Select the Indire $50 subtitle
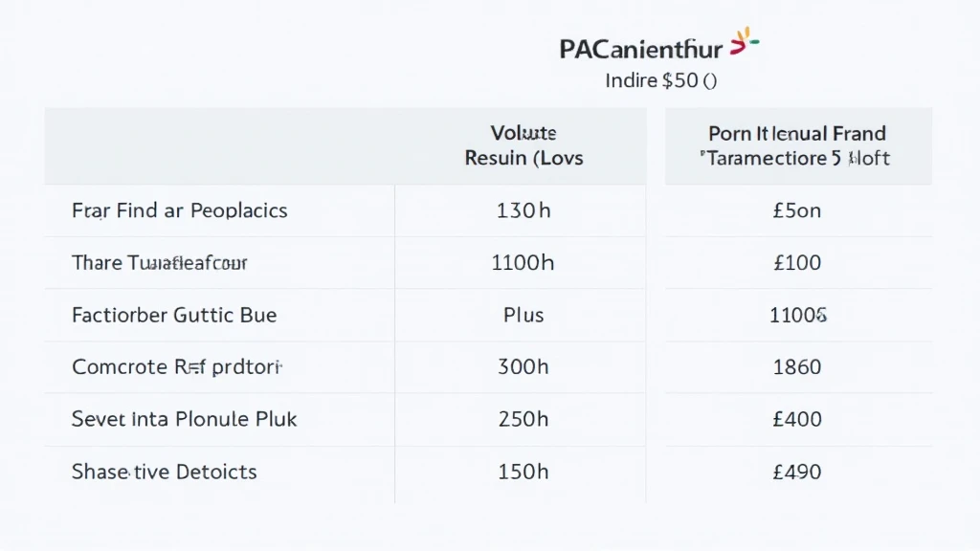 (660, 80)
